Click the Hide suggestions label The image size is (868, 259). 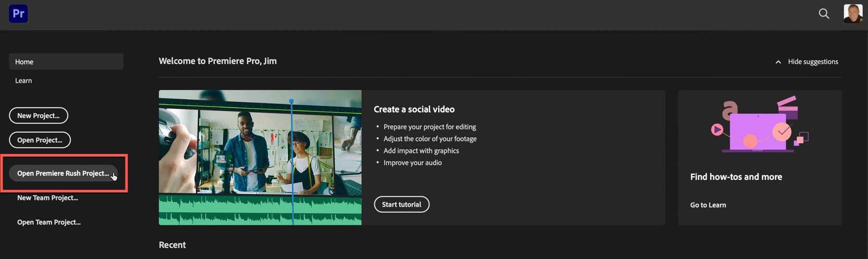point(813,61)
